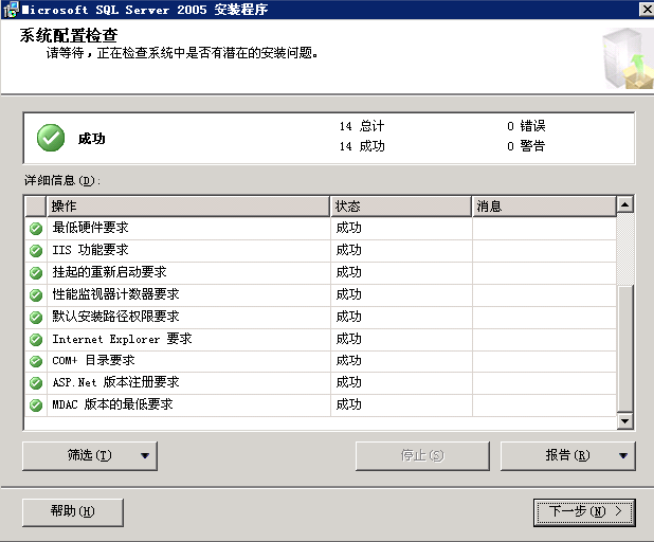Sort by the 操作 column header

[188, 206]
